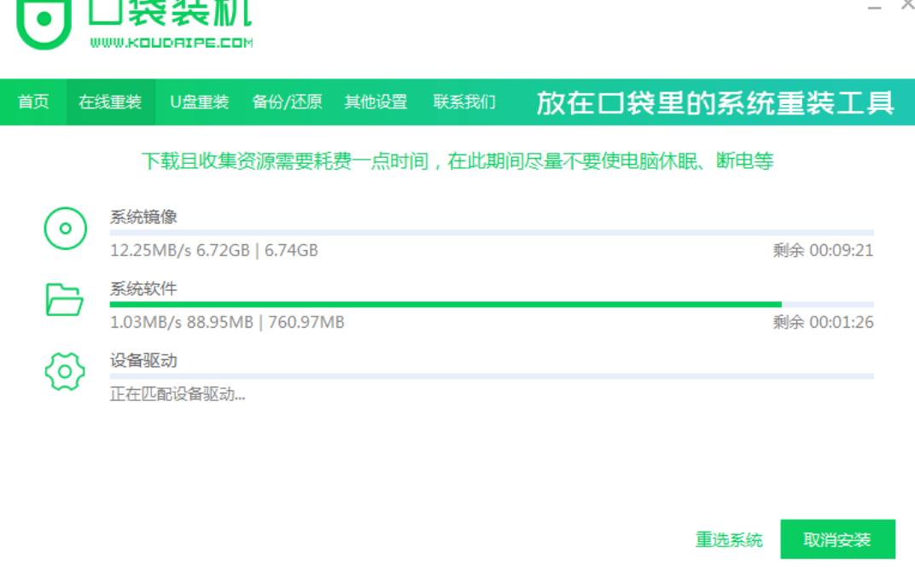Screen dimensions: 915x588
Task: Click the 系统软件 green progress bar
Action: click(446, 304)
